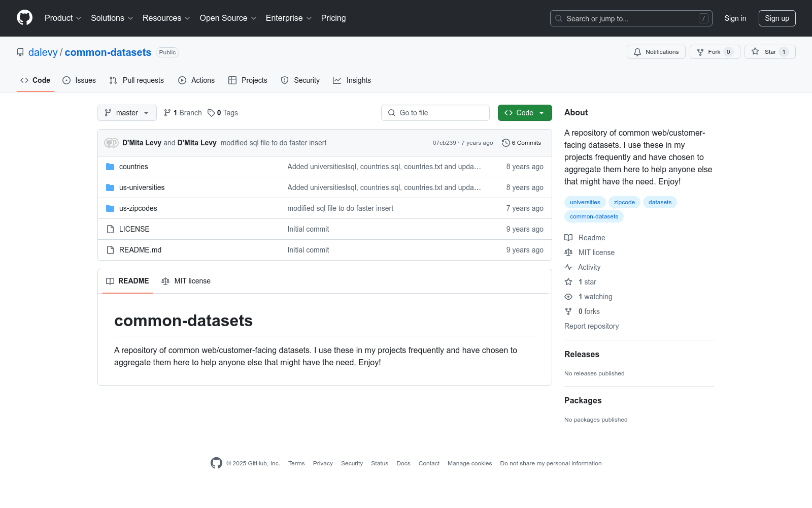Focus the Search or jump to field
This screenshot has height=508, width=812.
[631, 18]
